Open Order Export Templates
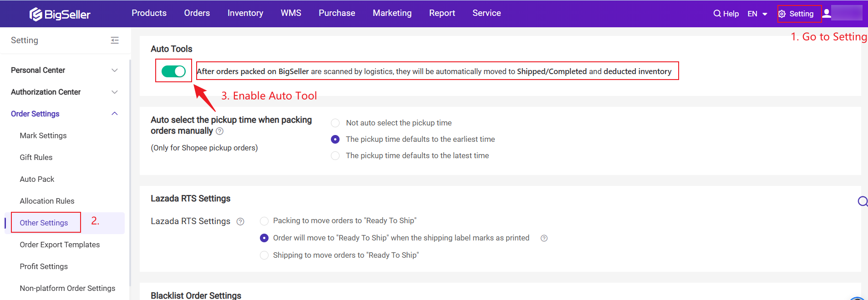Viewport: 868px width, 300px height. point(60,245)
